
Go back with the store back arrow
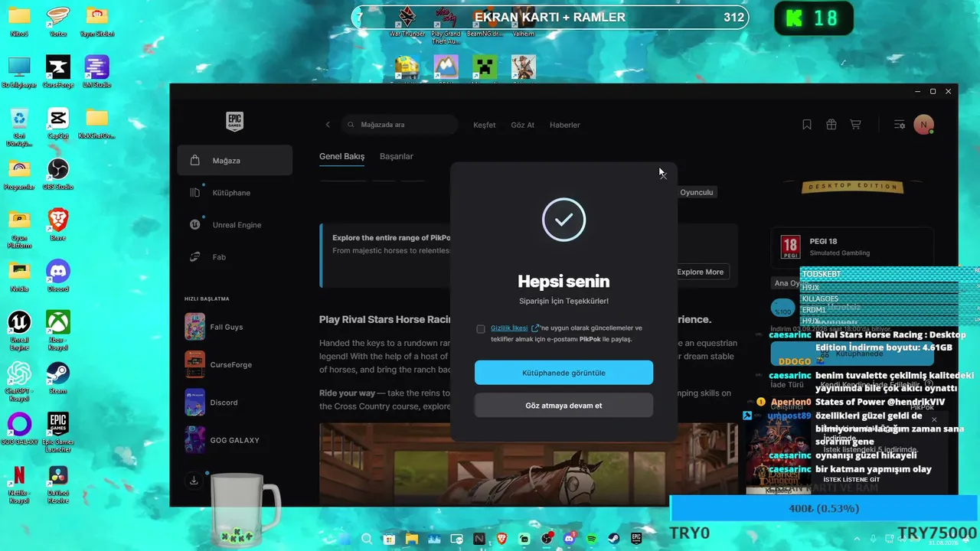[x=328, y=125]
